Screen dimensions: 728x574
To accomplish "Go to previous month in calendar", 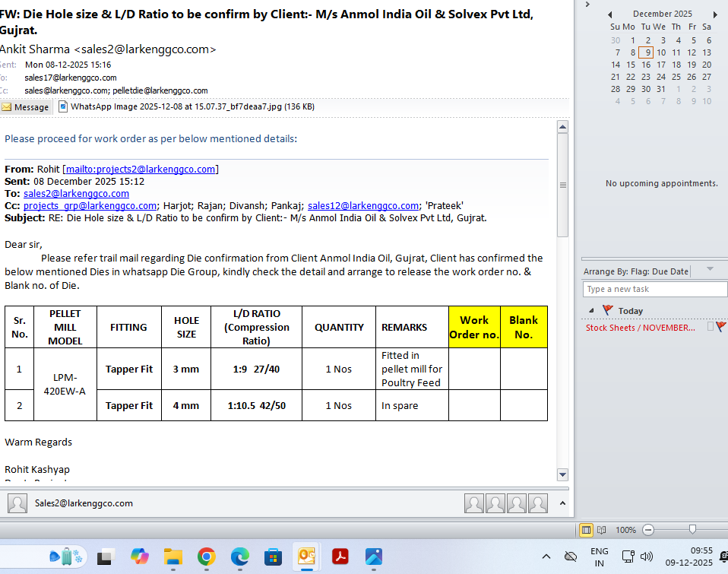I will click(609, 14).
